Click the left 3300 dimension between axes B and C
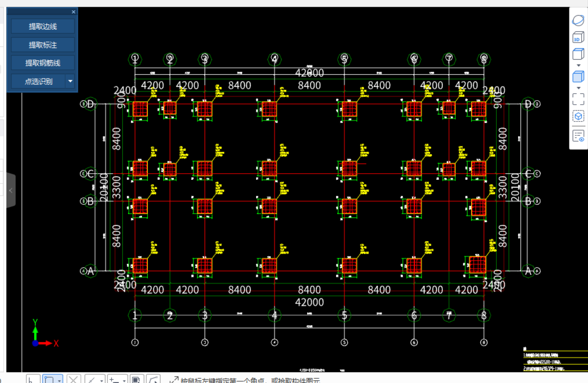This screenshot has height=383, width=588. [x=116, y=187]
